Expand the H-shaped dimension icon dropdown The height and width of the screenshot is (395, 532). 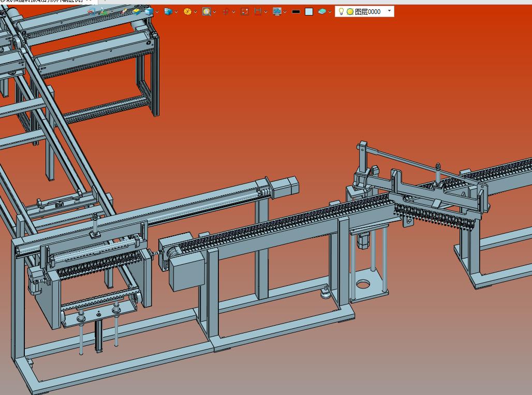pyautogui.click(x=265, y=12)
